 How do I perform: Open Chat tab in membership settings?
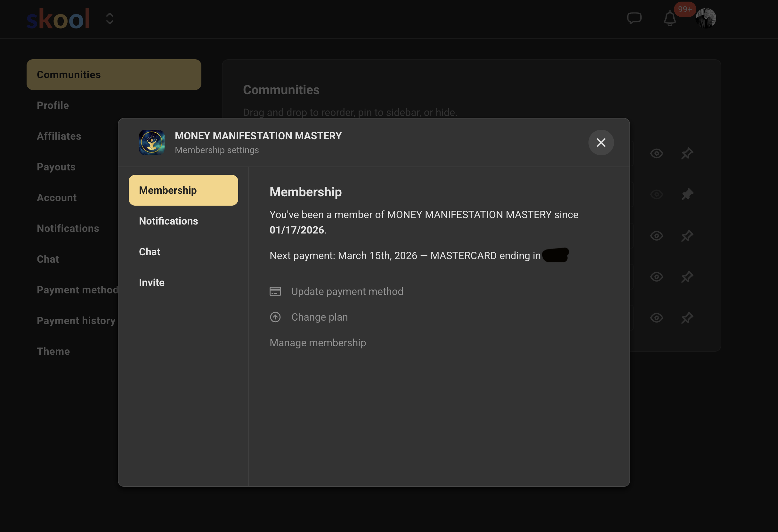point(150,252)
